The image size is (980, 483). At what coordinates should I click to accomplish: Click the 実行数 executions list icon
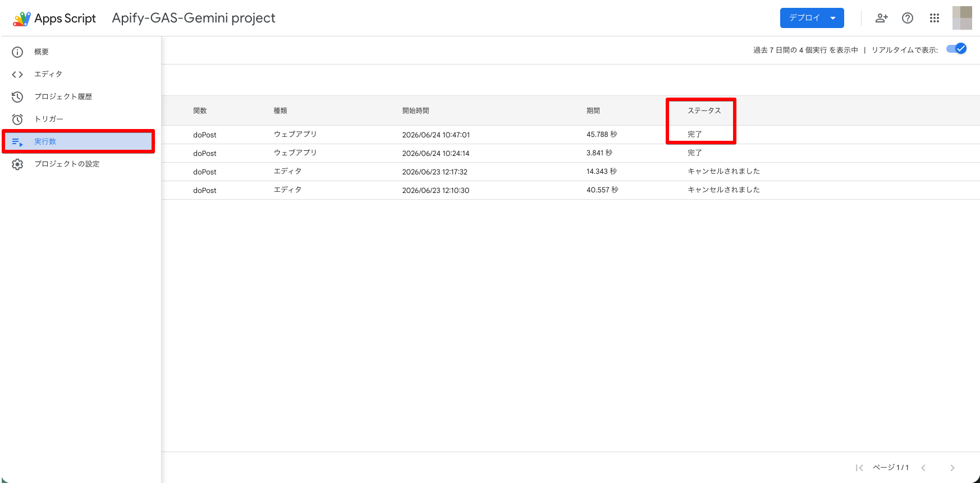pos(17,142)
